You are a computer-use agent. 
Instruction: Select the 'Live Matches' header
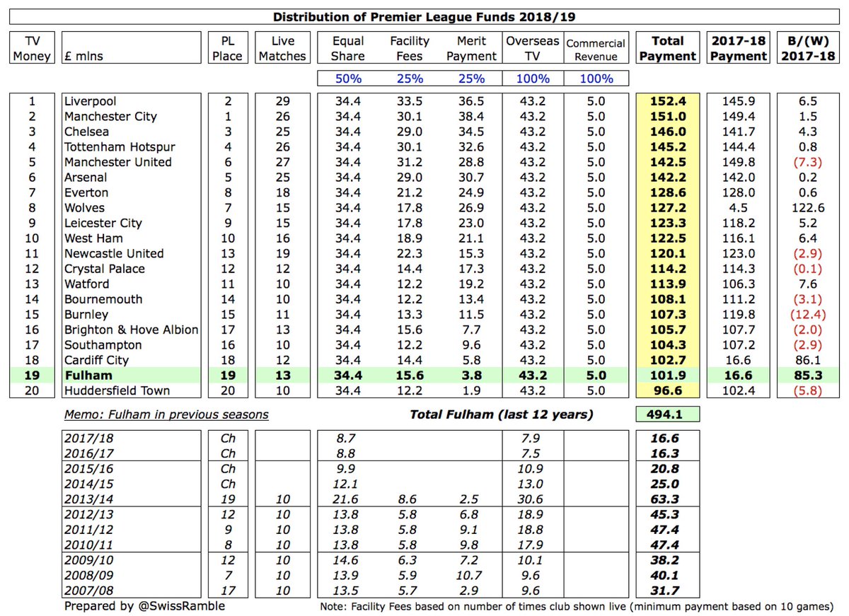[282, 49]
